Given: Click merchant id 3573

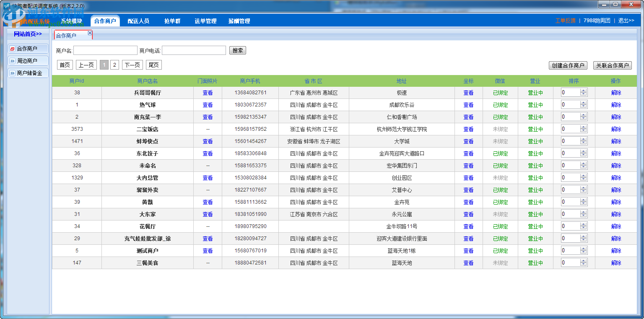Looking at the screenshot, I should (77, 129).
